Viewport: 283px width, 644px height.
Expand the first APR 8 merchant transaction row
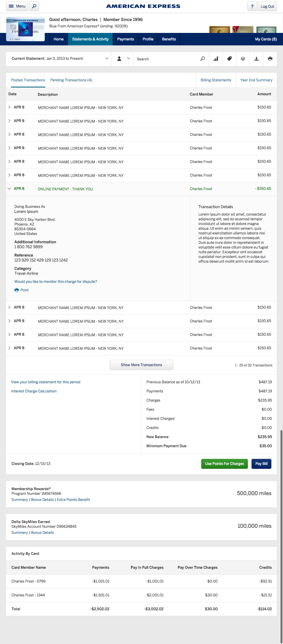point(9,107)
